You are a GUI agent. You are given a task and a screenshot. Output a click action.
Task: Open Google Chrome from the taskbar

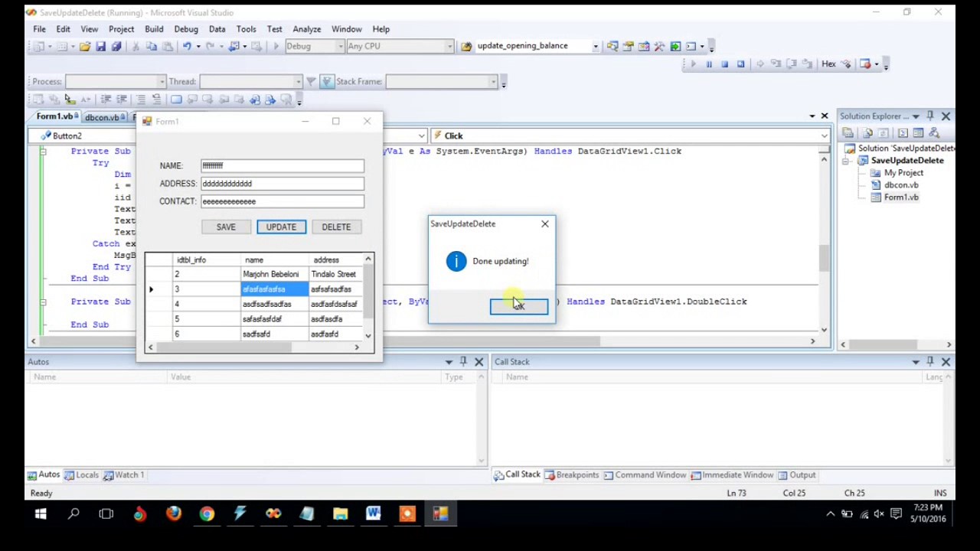click(207, 514)
